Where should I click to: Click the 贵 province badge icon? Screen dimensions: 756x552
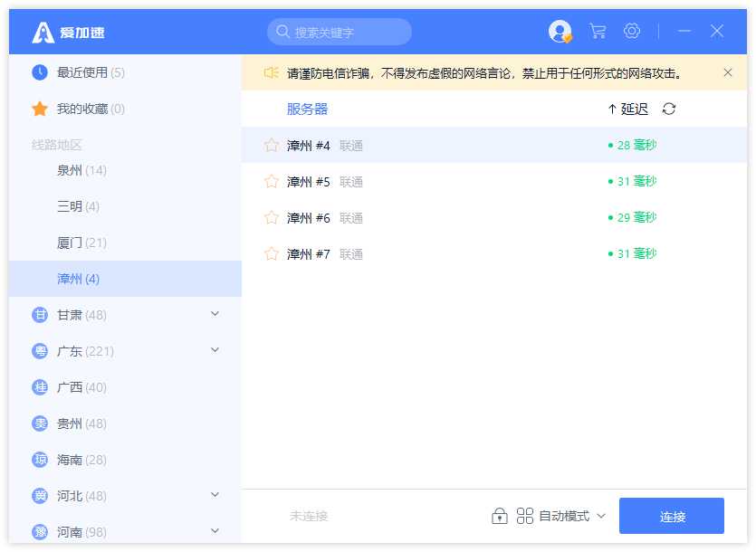40,424
